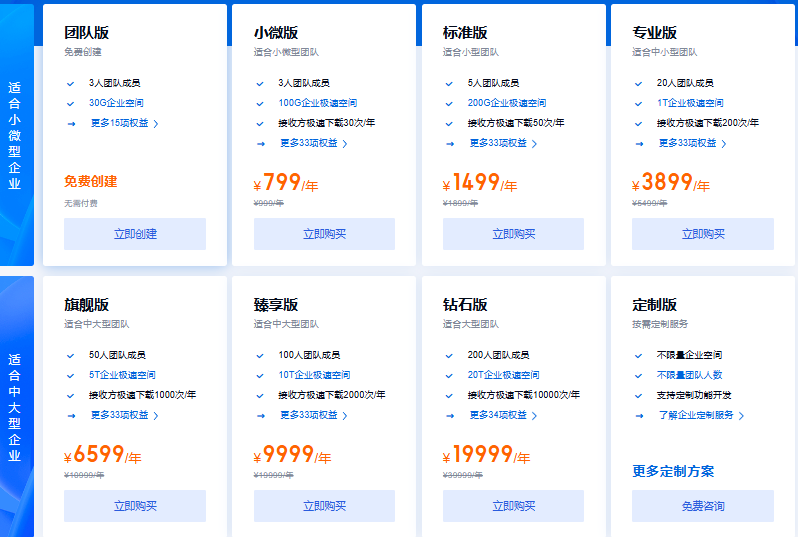Click the 30G企业空间 link in 团队版
This screenshot has width=798, height=537.
tap(116, 103)
